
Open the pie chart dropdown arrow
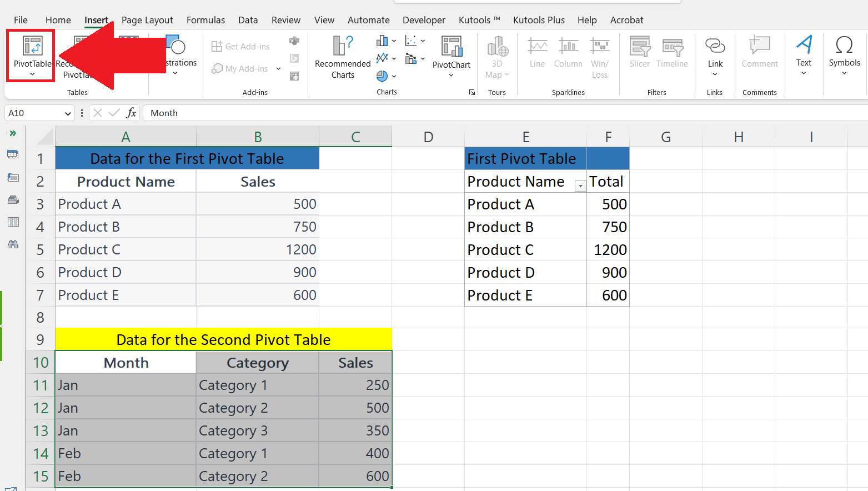tap(394, 77)
